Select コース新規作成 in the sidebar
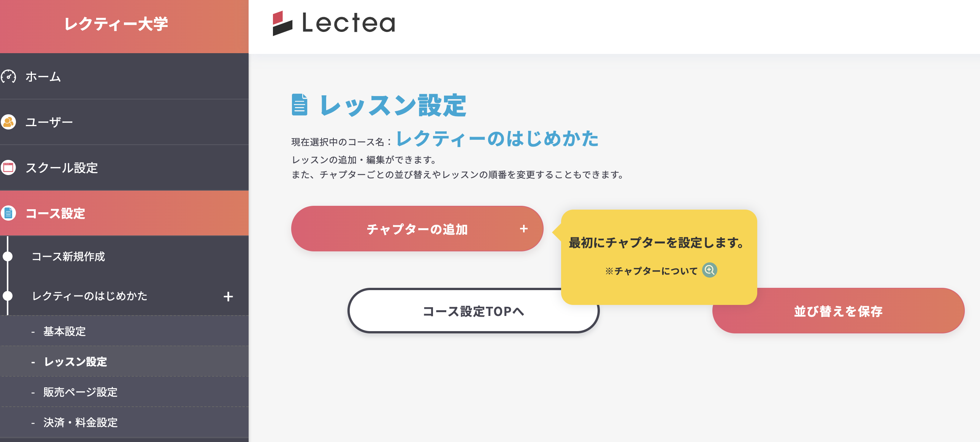Screen dimensions: 980x442 click(68, 257)
